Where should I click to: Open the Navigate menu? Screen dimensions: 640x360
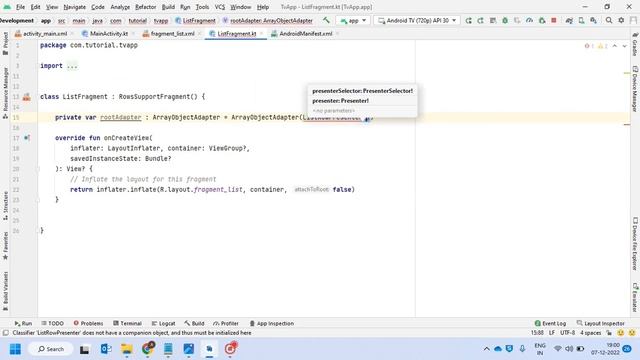pyautogui.click(x=74, y=7)
